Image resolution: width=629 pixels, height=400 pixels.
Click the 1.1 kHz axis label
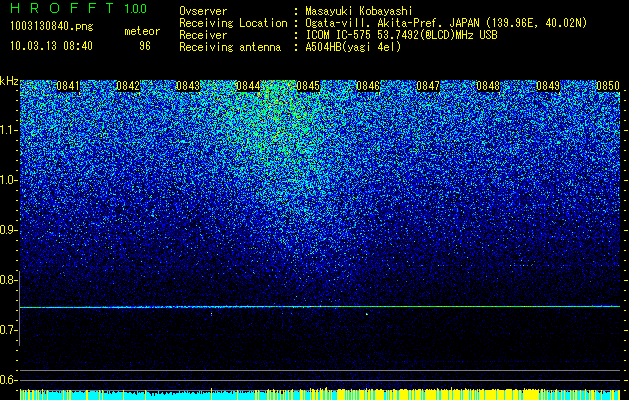9,131
